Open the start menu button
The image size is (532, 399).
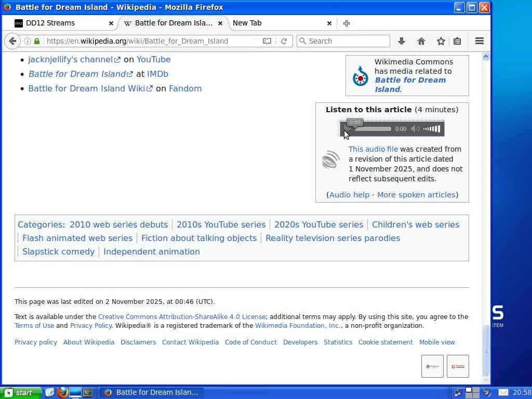point(21,393)
